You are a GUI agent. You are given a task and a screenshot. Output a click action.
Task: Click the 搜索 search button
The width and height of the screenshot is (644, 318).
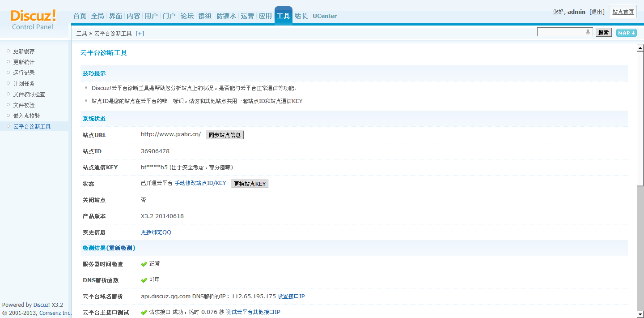pyautogui.click(x=603, y=33)
